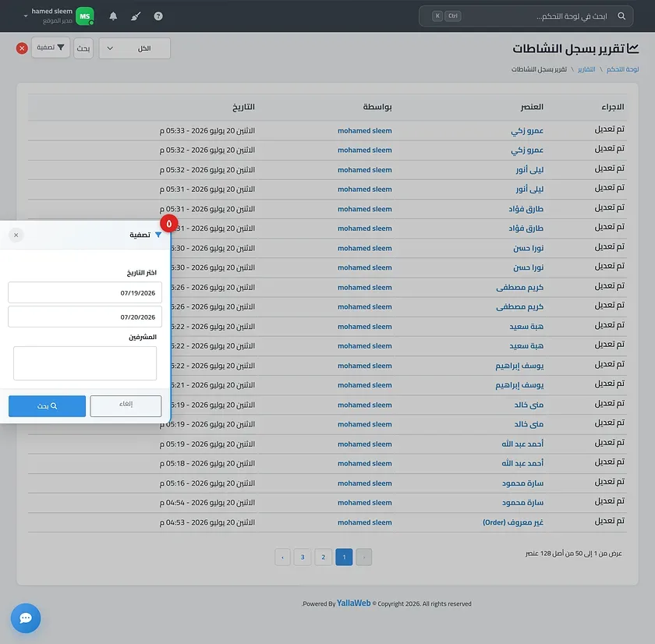Click the التاريخ column header

tap(243, 107)
